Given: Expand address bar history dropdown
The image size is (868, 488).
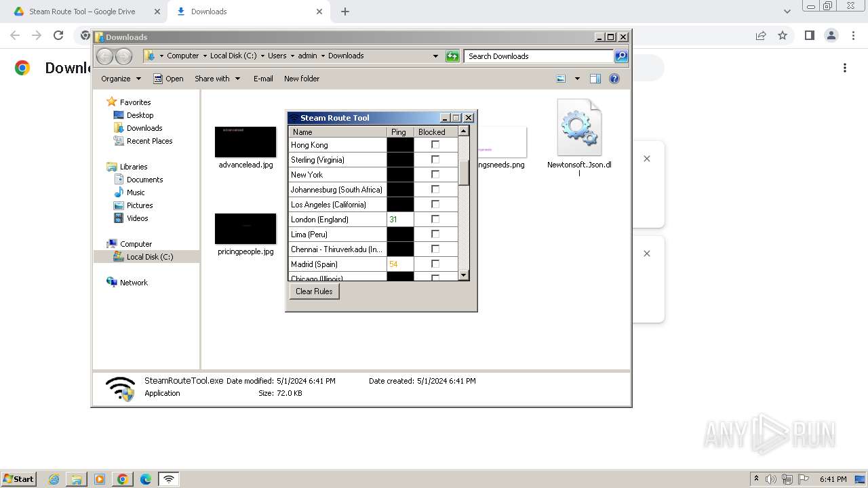Looking at the screenshot, I should 435,56.
